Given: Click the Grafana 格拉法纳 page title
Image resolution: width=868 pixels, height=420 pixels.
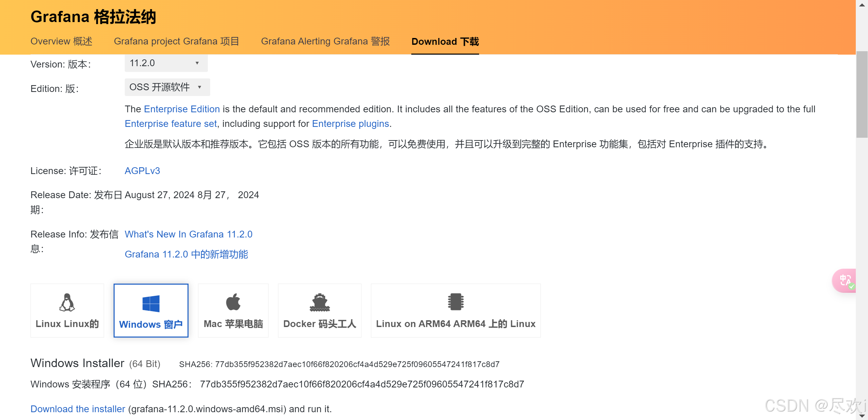Looking at the screenshot, I should (x=93, y=17).
